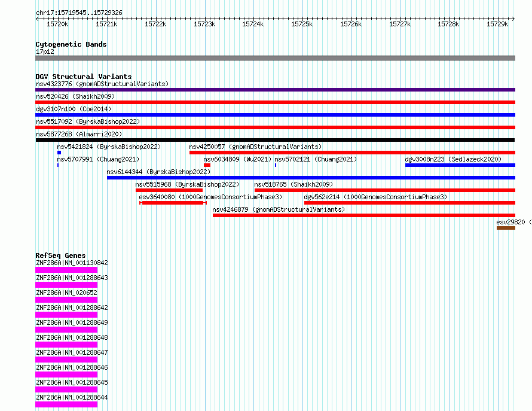Click the 15729k ruler tick label
532x411 pixels.
tap(497, 24)
